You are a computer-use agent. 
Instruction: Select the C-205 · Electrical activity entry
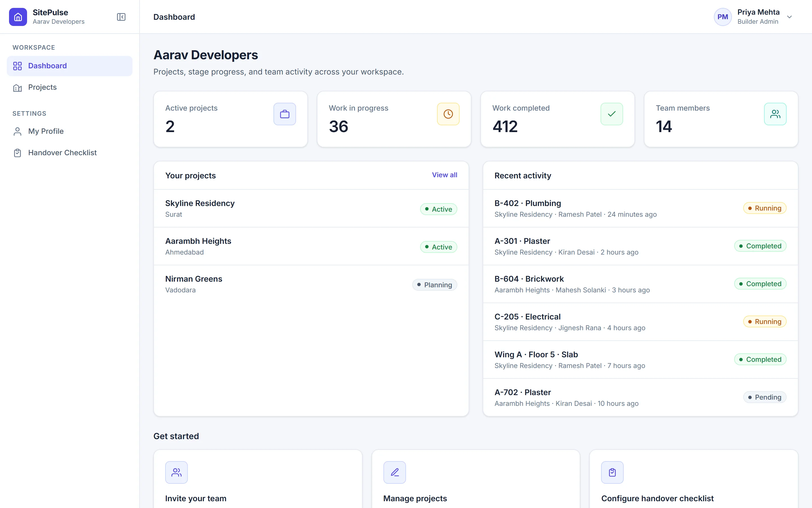(640, 322)
